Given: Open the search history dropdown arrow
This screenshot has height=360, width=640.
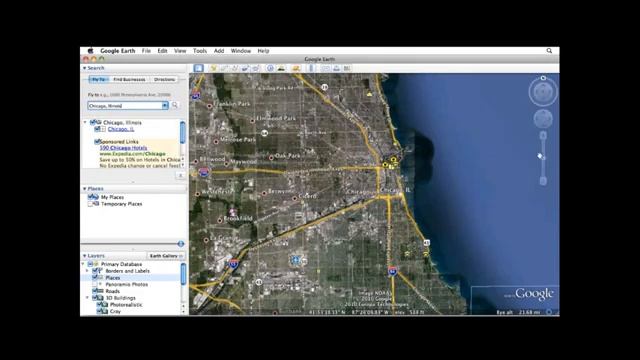Looking at the screenshot, I should [x=165, y=106].
